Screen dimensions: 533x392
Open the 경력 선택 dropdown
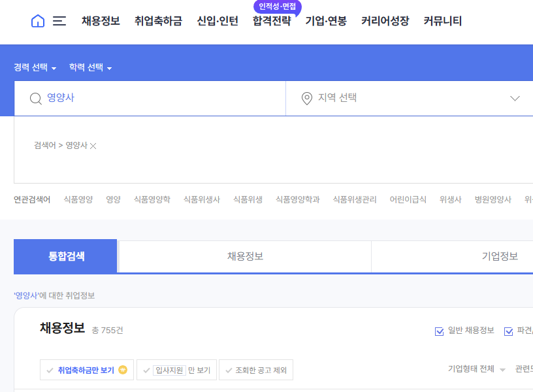[35, 67]
